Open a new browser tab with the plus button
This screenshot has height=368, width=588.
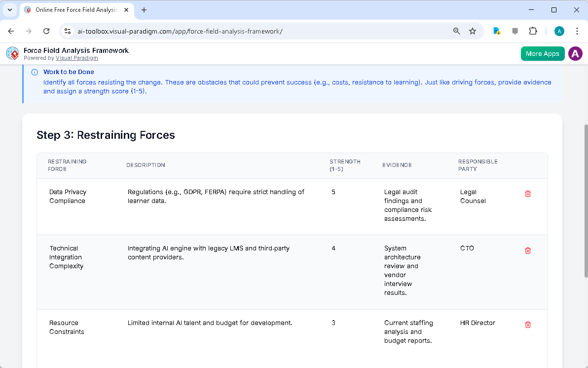(143, 10)
